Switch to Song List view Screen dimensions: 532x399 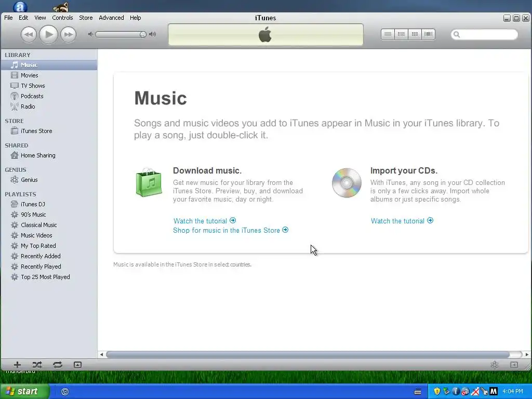pos(388,34)
